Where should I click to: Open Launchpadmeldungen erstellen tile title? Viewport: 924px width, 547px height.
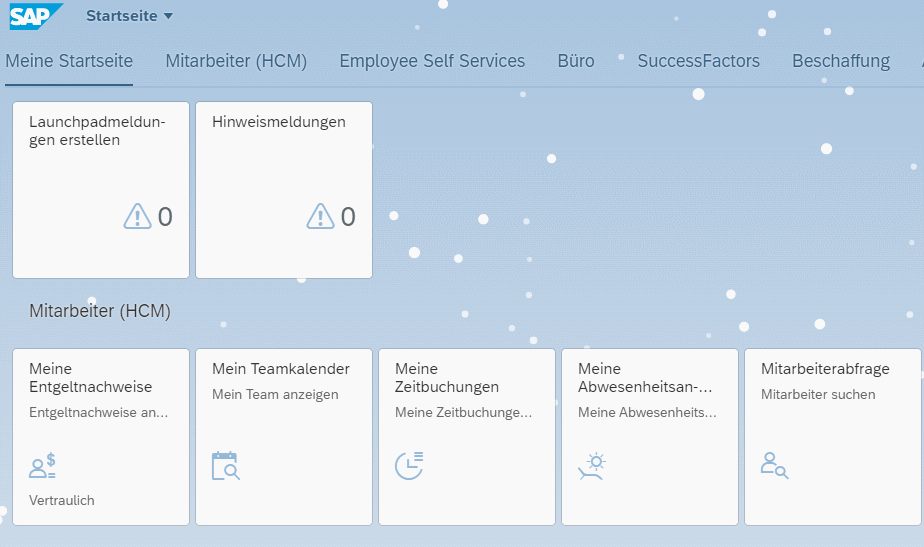point(97,131)
